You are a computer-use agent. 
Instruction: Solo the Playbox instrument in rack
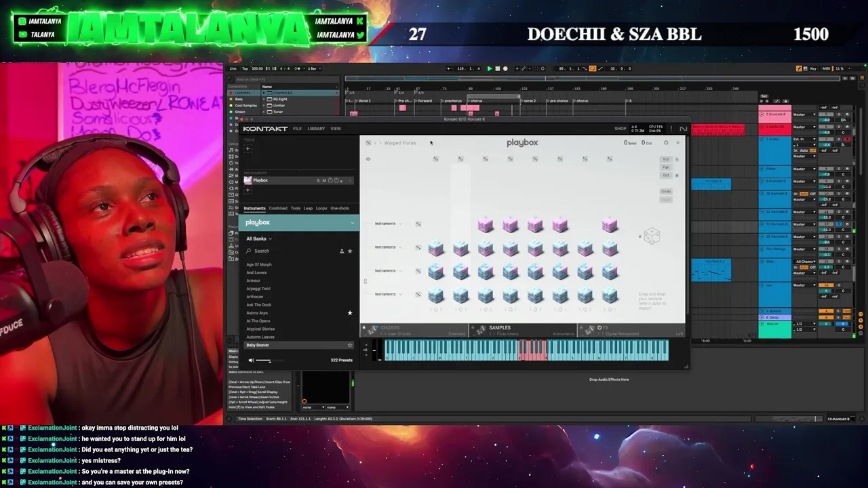319,180
